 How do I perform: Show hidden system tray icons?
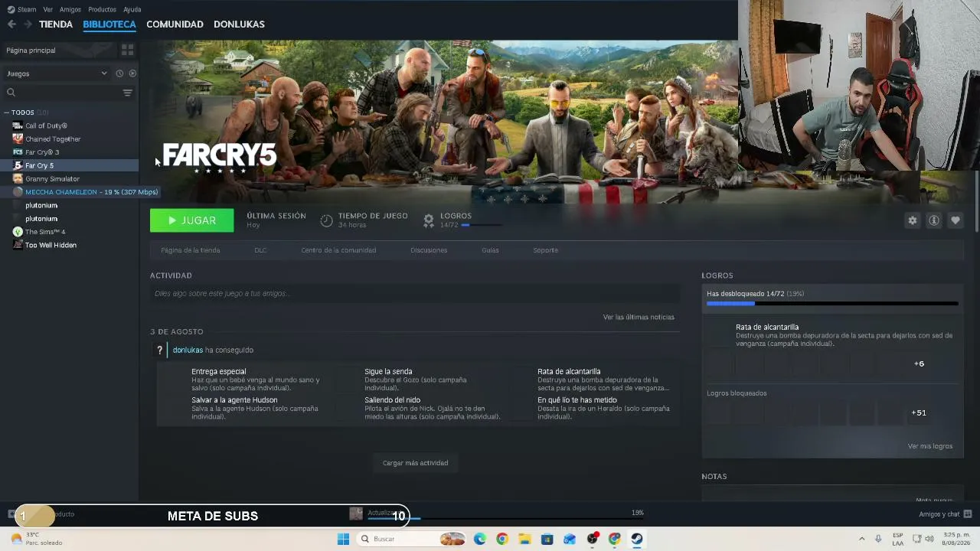(861, 539)
